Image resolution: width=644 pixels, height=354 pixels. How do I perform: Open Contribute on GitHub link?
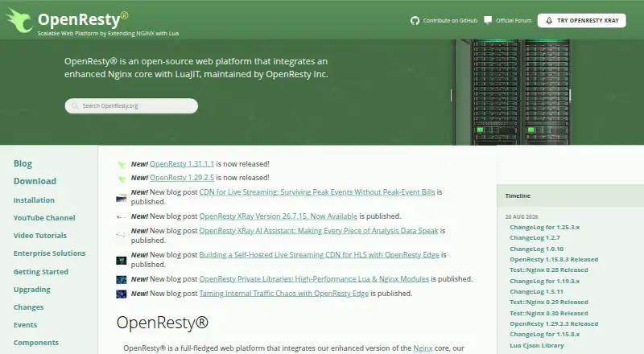[x=450, y=21]
